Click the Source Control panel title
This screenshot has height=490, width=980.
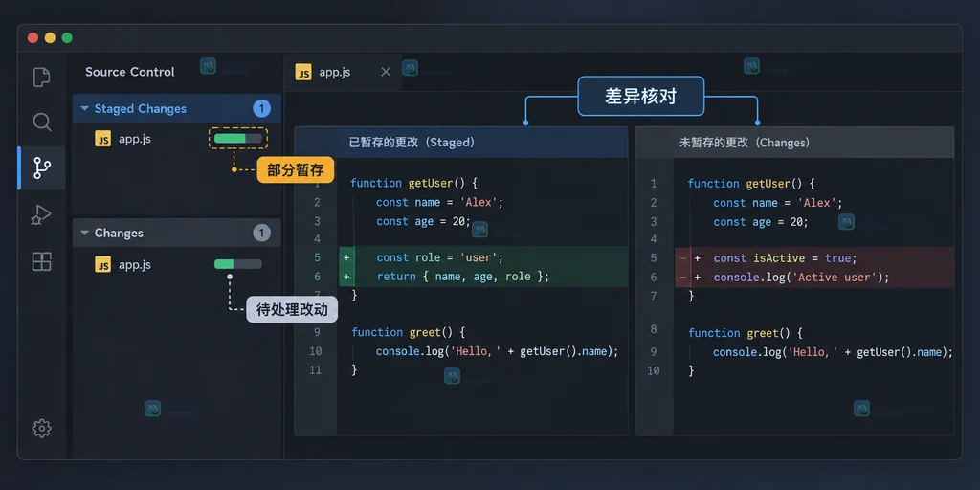(x=130, y=72)
